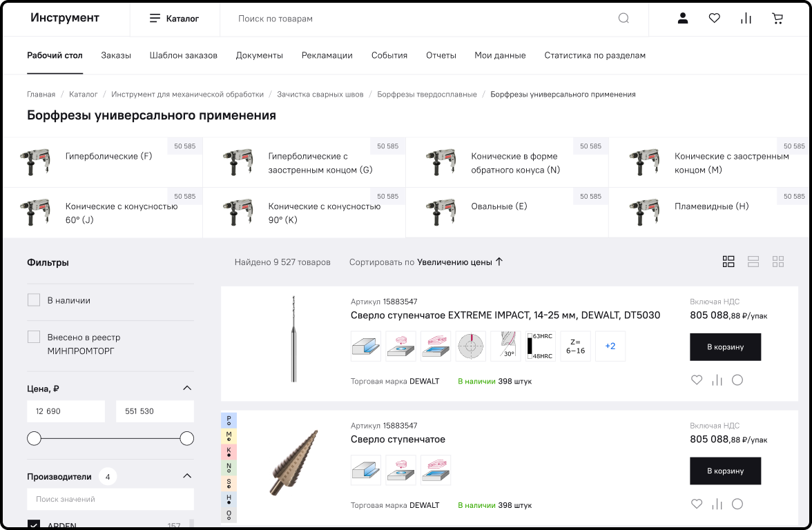
Task: Go to Зачистка сварных швов breadcrumb
Action: [320, 94]
